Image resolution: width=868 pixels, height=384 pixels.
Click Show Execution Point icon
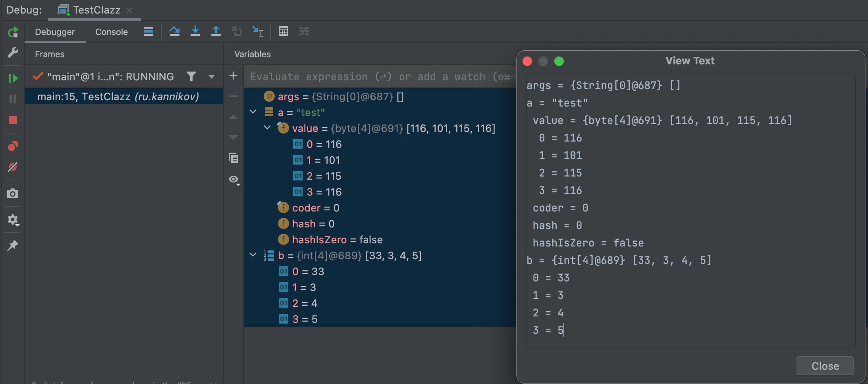pyautogui.click(x=149, y=31)
